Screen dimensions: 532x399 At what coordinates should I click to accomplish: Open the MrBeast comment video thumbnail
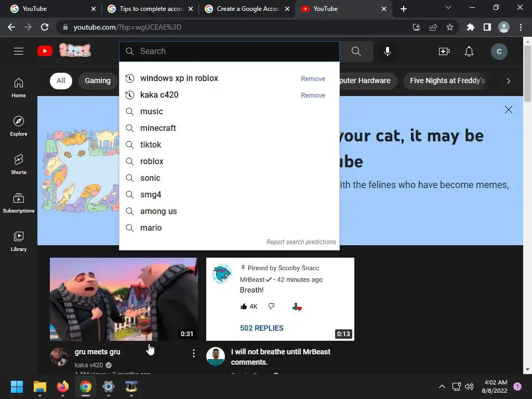(x=280, y=299)
